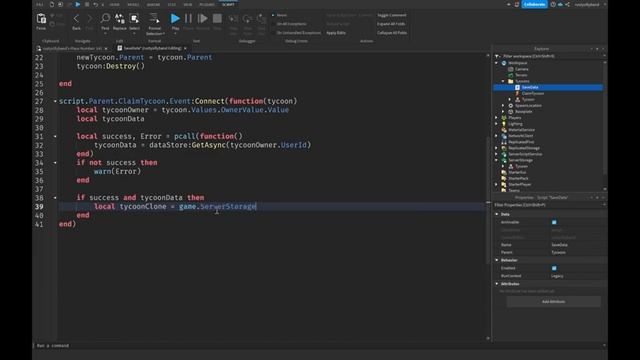The height and width of the screenshot is (360, 640).
Task: Click the Back navigation arrow
Action: tap(76, 19)
